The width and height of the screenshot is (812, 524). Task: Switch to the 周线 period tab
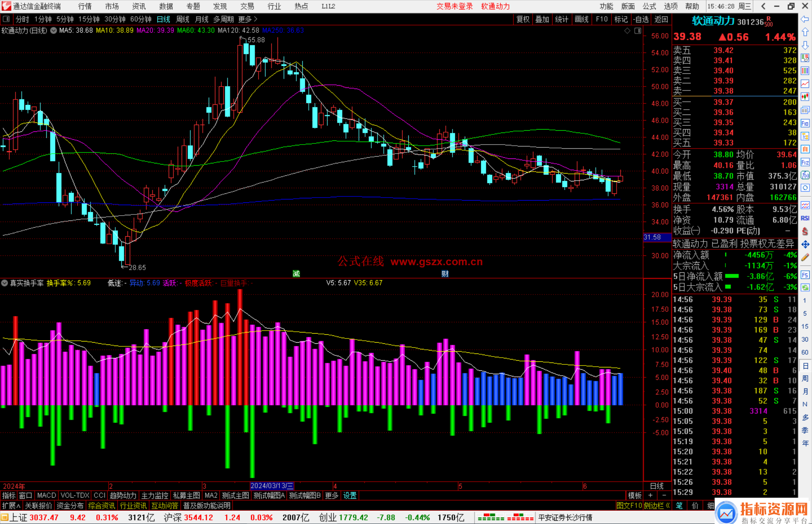click(183, 19)
